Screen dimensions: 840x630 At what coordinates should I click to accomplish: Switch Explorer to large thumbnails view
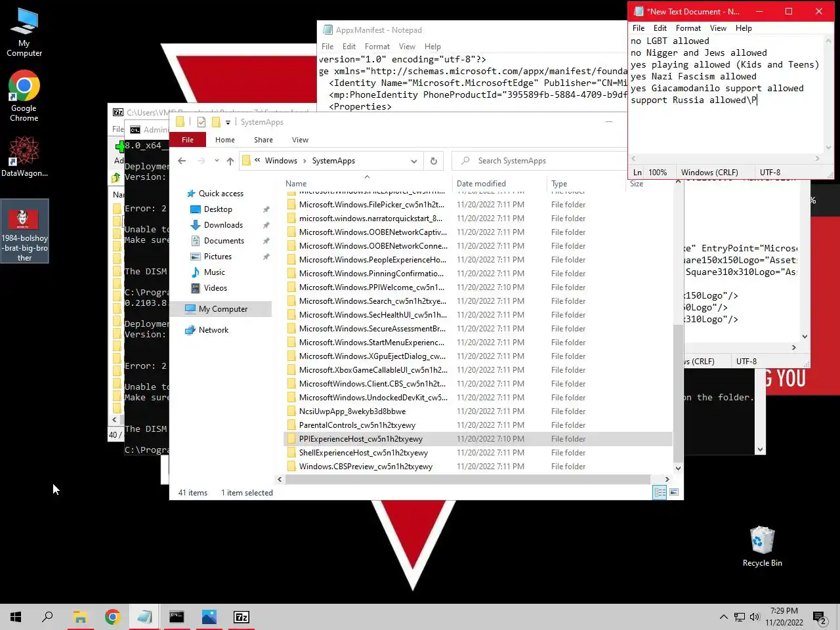[673, 492]
